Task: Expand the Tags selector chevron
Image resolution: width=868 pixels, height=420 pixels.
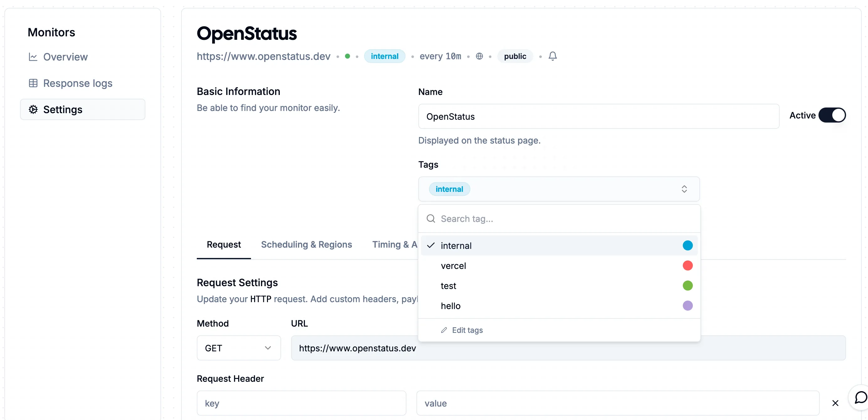Action: 684,189
